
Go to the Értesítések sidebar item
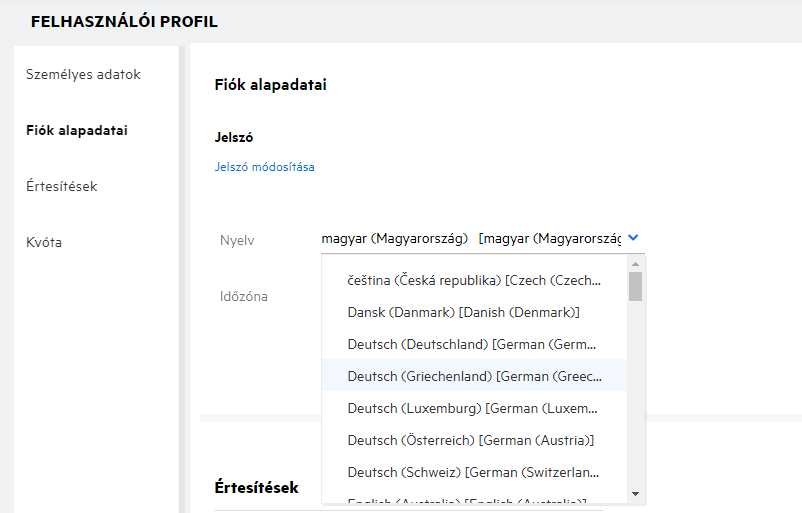coord(61,186)
